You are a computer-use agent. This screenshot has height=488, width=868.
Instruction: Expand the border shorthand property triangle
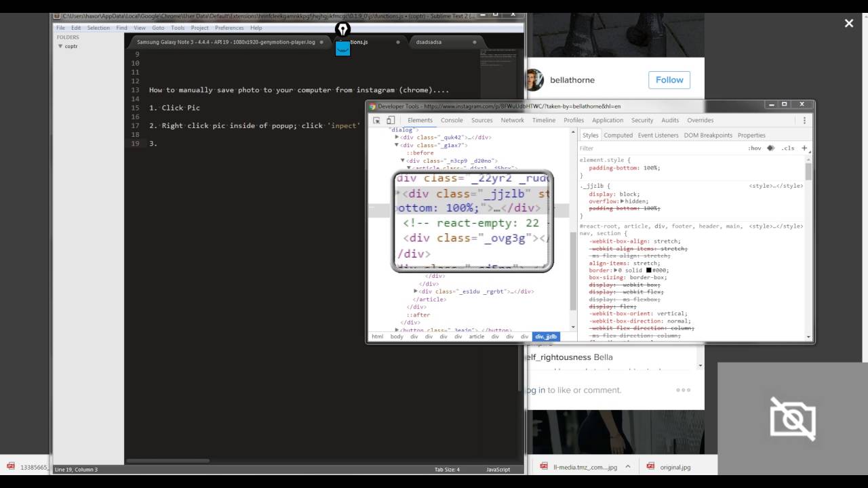click(x=615, y=270)
